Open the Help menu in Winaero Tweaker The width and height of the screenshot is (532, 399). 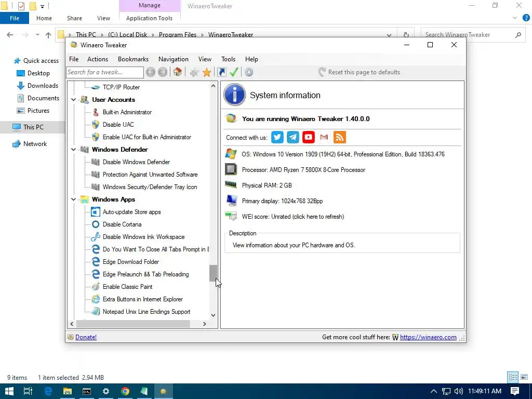pos(252,59)
